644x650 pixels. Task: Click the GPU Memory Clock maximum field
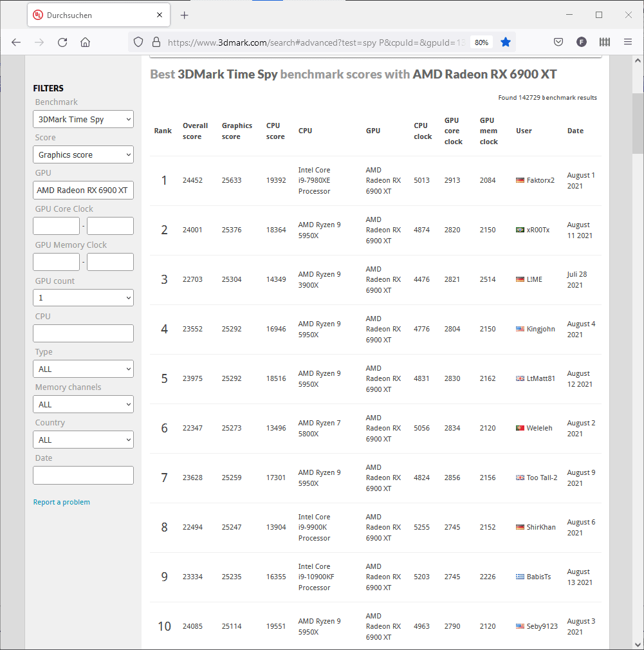110,262
